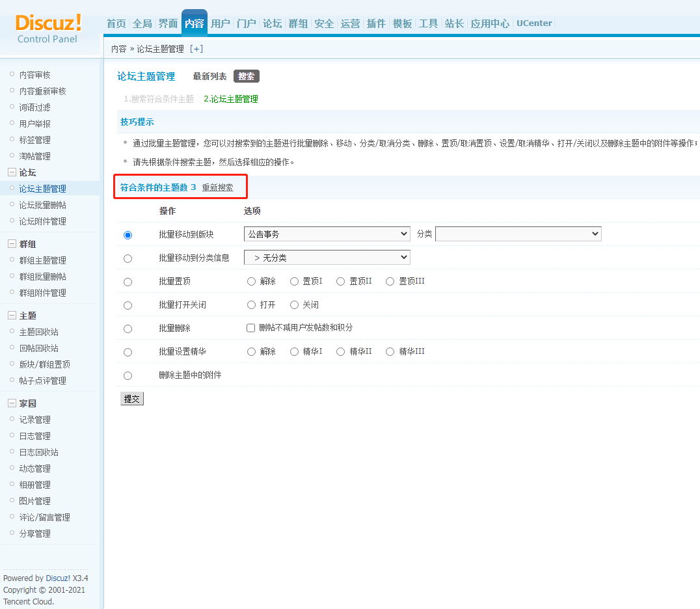Check 删帖不减用户发帖数和积分 checkbox
Screen dimensions: 700x609
[x=250, y=328]
